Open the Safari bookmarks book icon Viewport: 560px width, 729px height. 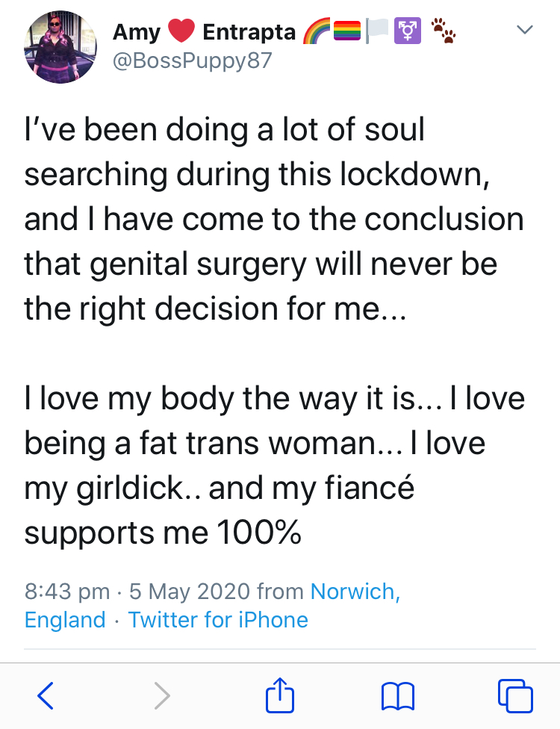tap(398, 696)
